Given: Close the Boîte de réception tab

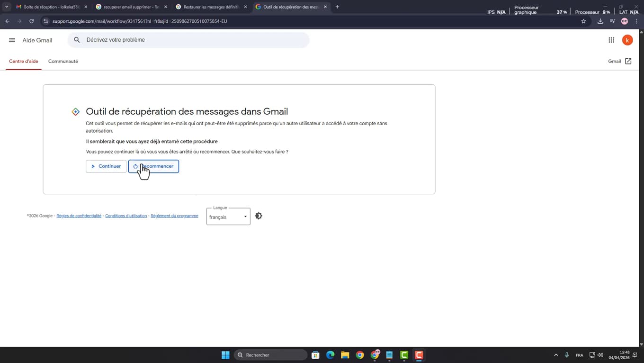Looking at the screenshot, I should pyautogui.click(x=86, y=7).
